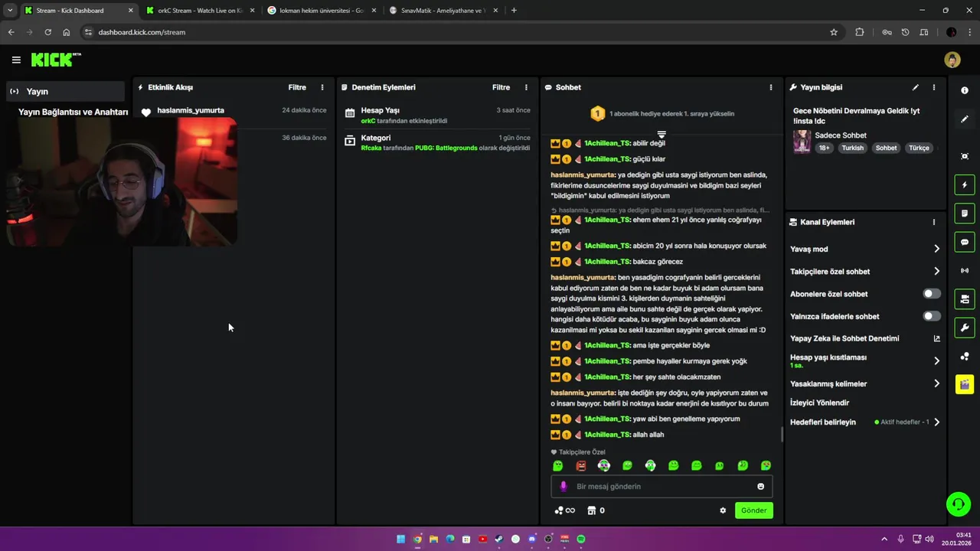Click the Turkish tag chip
The image size is (980, 551).
click(852, 148)
